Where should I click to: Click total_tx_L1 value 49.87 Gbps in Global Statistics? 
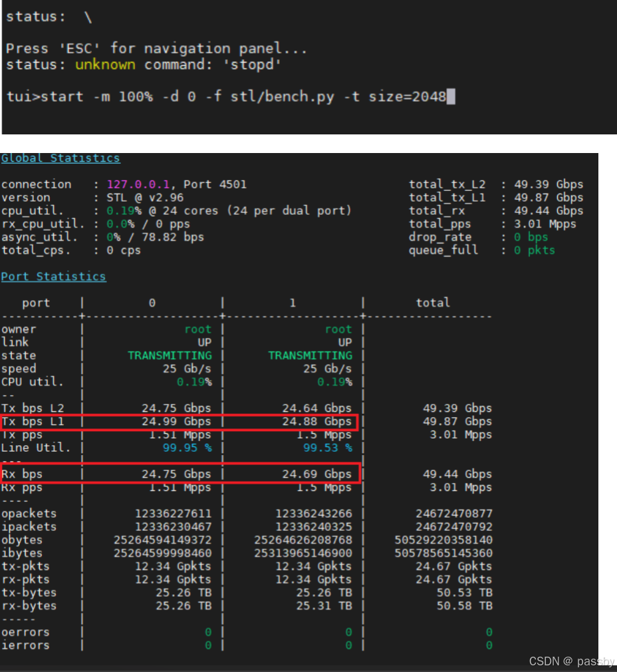point(549,198)
